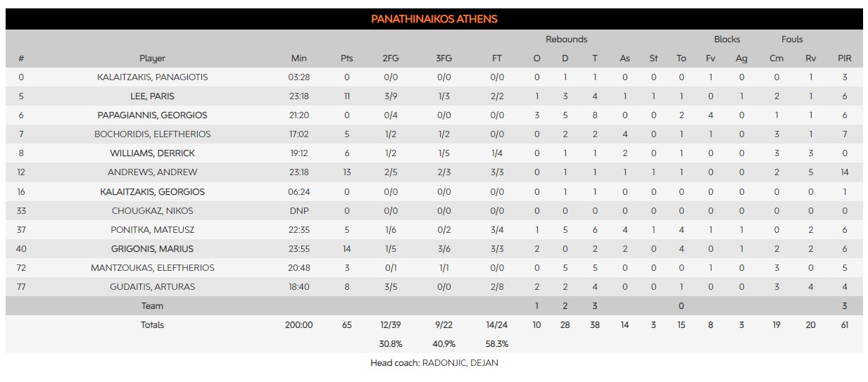Open PAPAGIANNIS, GEORGIOS player profile
This screenshot has width=868, height=382.
coord(152,115)
